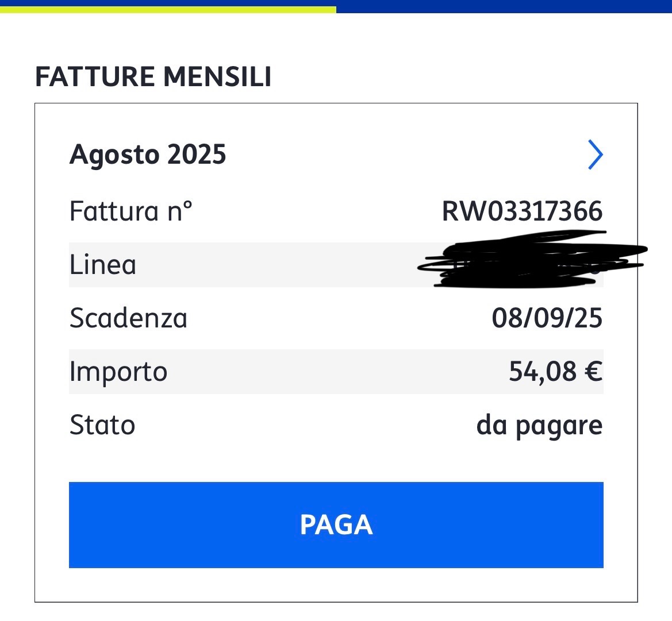
Task: Click the 'da pagare' status text
Action: coord(540,426)
